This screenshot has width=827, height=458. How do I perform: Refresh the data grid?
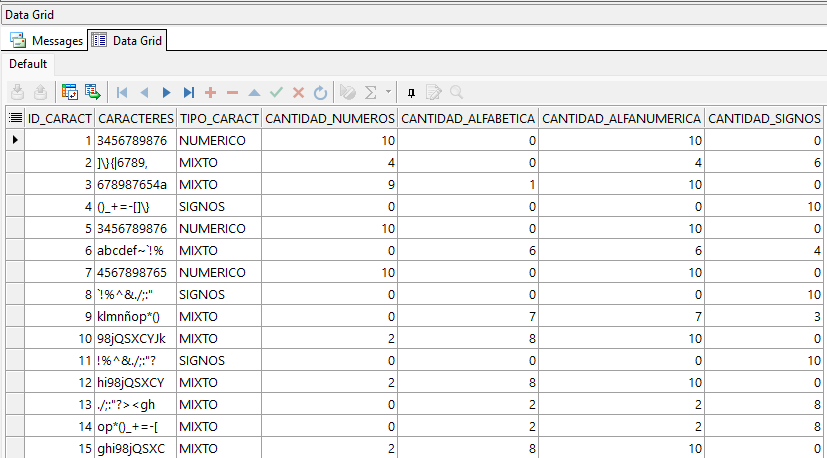[x=320, y=92]
